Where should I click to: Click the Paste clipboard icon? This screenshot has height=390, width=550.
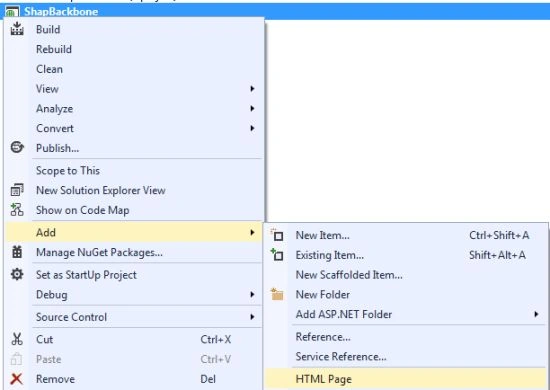click(x=17, y=359)
